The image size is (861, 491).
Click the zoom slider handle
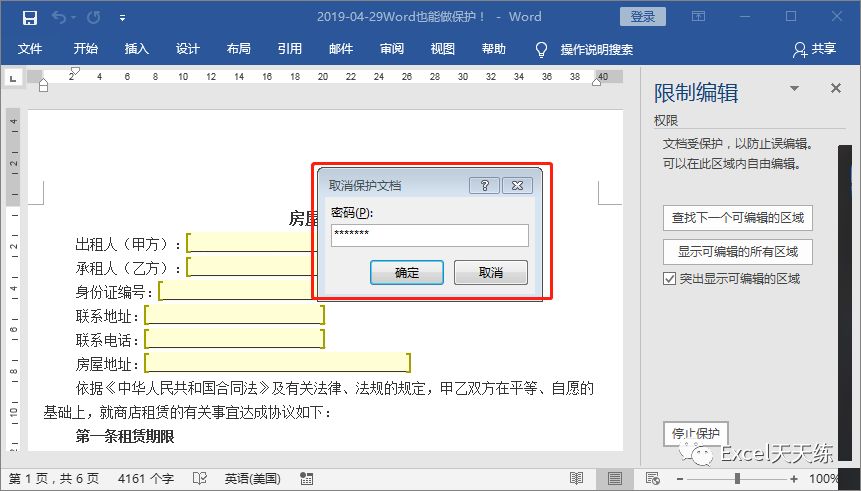click(x=737, y=479)
